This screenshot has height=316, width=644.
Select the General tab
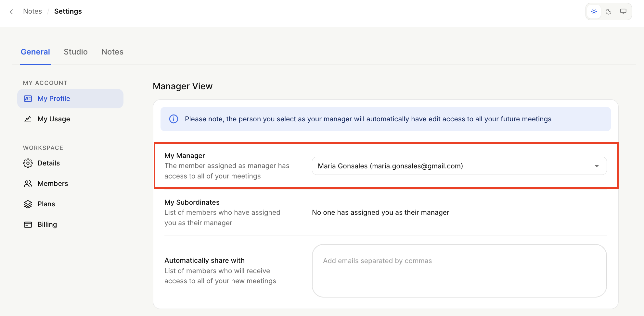pyautogui.click(x=35, y=52)
